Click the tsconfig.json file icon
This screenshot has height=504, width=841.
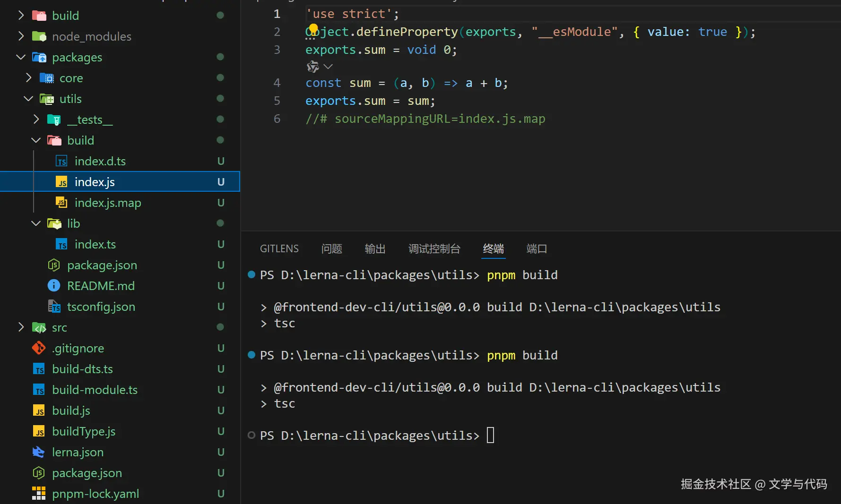click(54, 307)
